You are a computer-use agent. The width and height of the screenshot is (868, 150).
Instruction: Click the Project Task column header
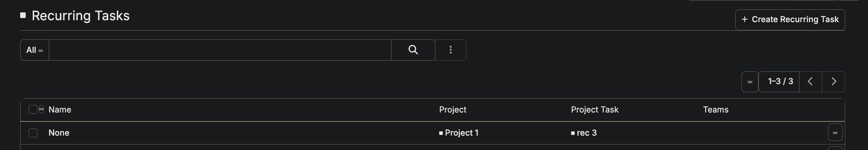pos(594,110)
